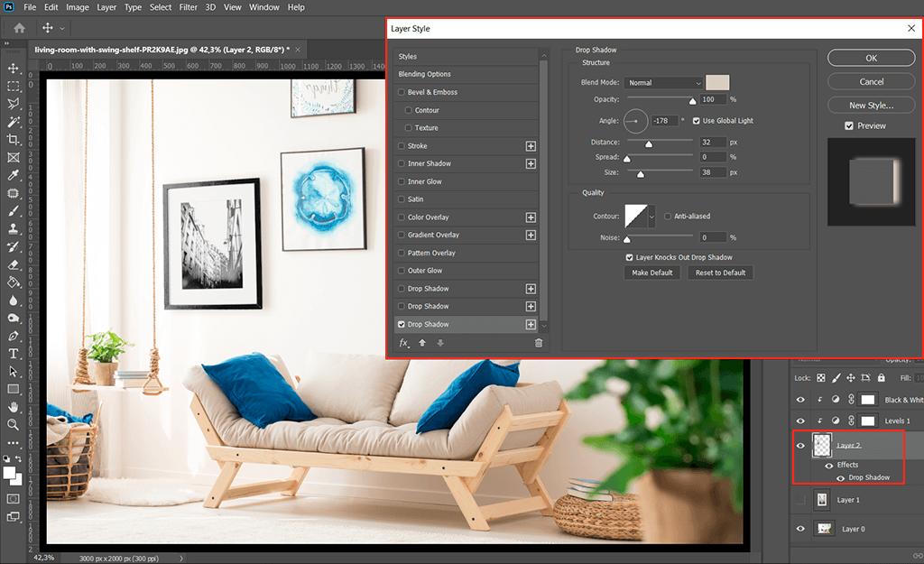Open the Filter menu
Screen dimensions: 924x564
coord(189,7)
